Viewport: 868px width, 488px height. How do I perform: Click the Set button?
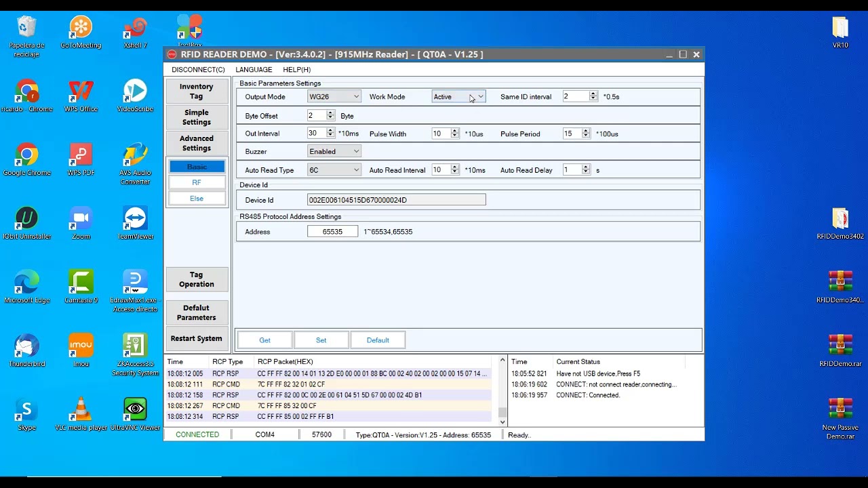(321, 340)
